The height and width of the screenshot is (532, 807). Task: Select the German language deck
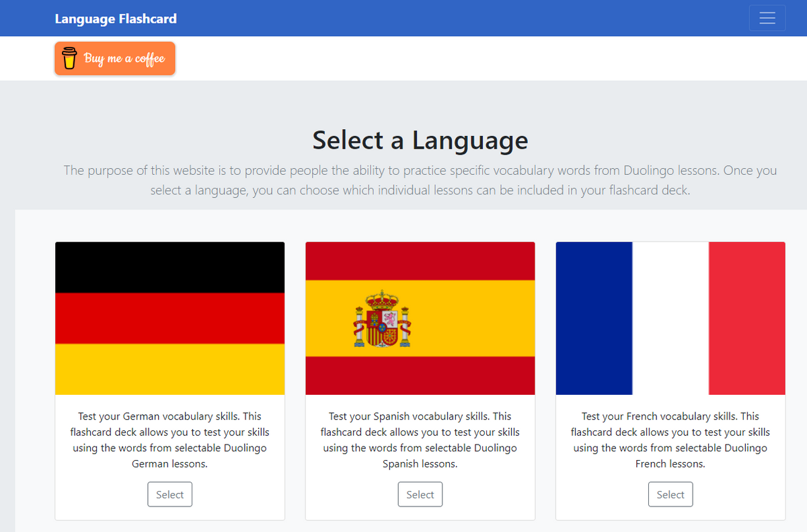[169, 494]
